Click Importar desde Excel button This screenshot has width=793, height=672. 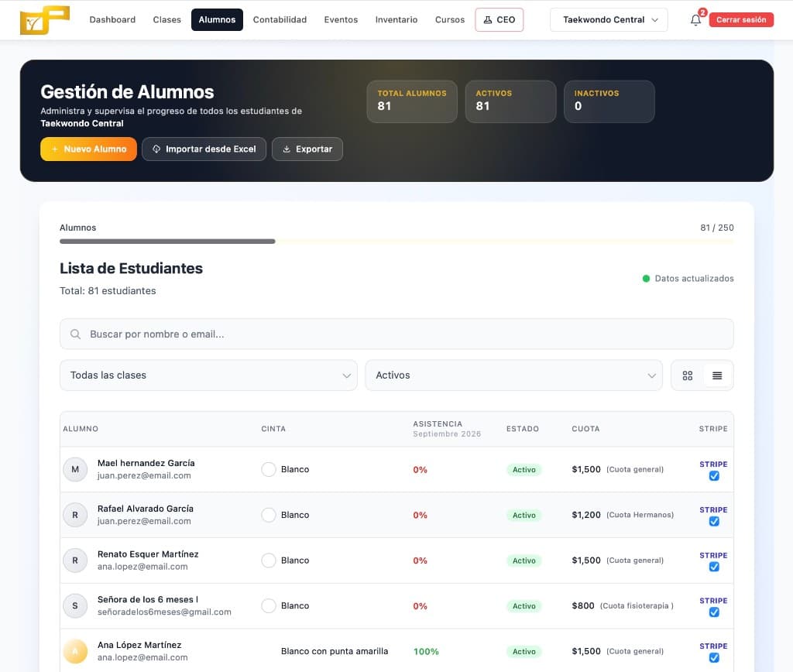tap(204, 149)
